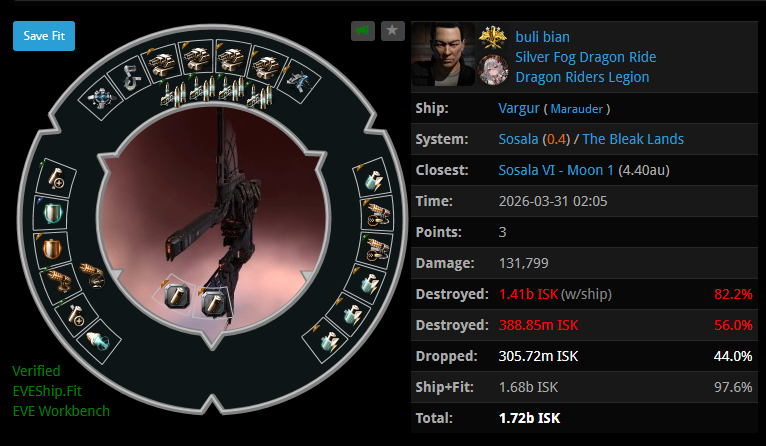This screenshot has width=766, height=446.
Task: Select the Bastion module in first high slot
Action: [102, 98]
